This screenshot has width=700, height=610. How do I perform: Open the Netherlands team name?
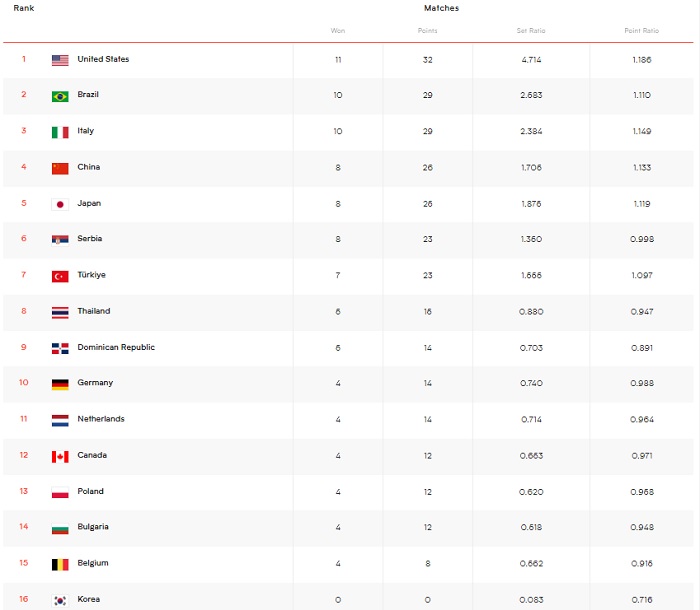(100, 419)
